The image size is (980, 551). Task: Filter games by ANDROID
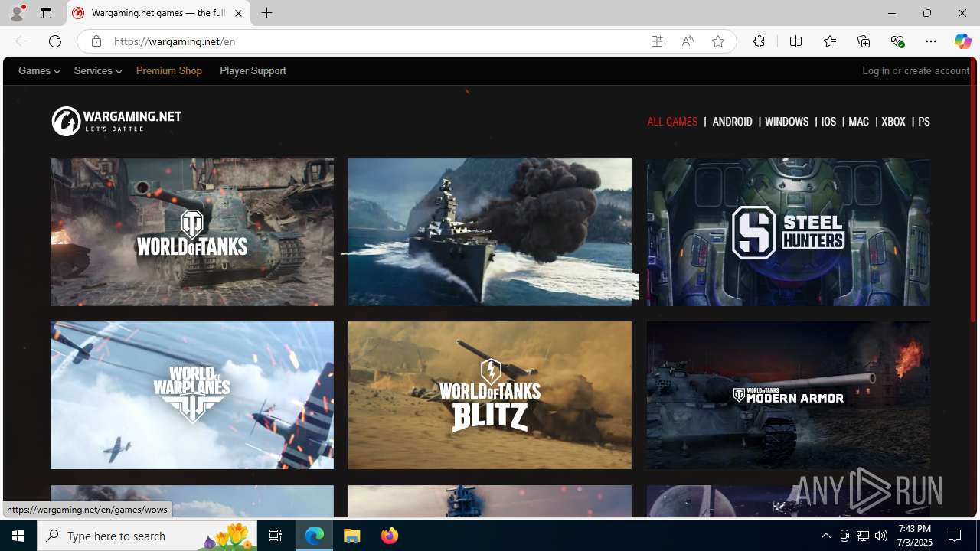[x=733, y=122]
